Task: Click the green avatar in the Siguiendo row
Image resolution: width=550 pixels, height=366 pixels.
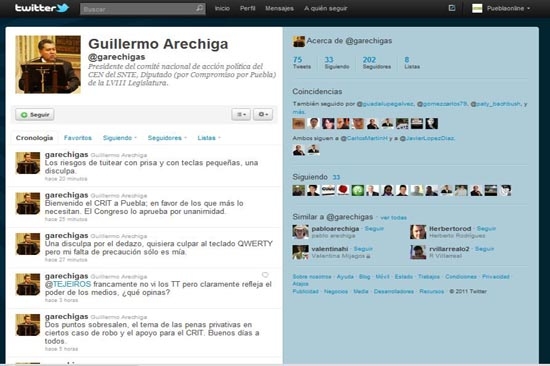Action: point(358,190)
